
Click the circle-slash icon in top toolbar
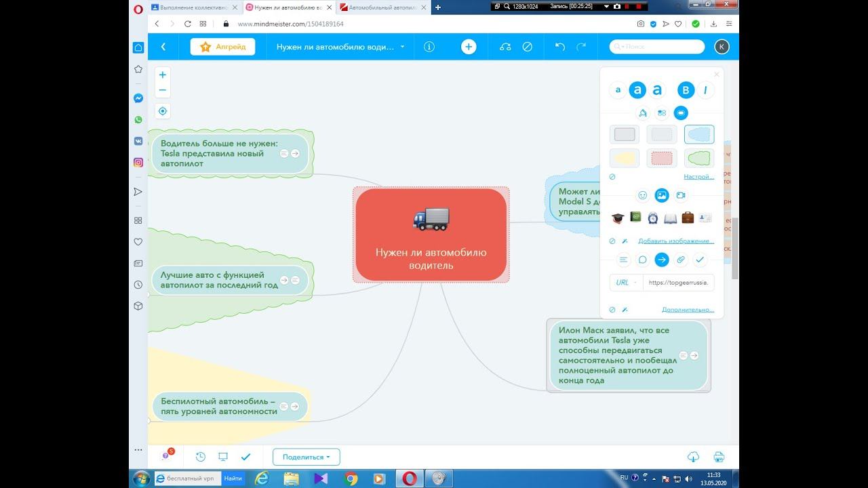(x=527, y=47)
